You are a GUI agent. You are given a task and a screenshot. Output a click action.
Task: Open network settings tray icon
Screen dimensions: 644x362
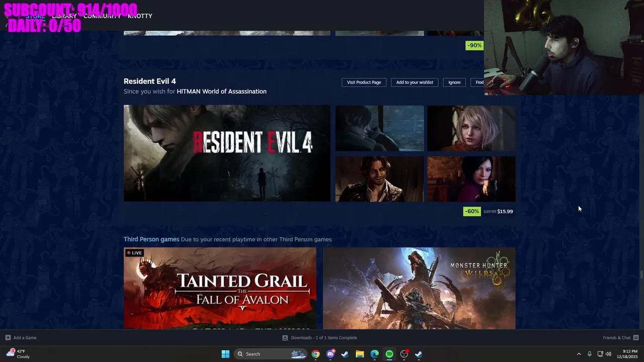coord(600,354)
